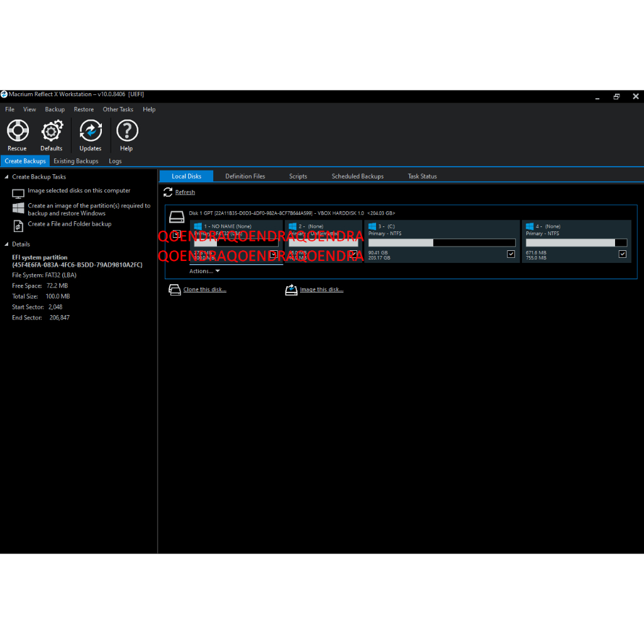The image size is (644, 644).
Task: Open the Other Tasks menu
Action: [x=118, y=109]
